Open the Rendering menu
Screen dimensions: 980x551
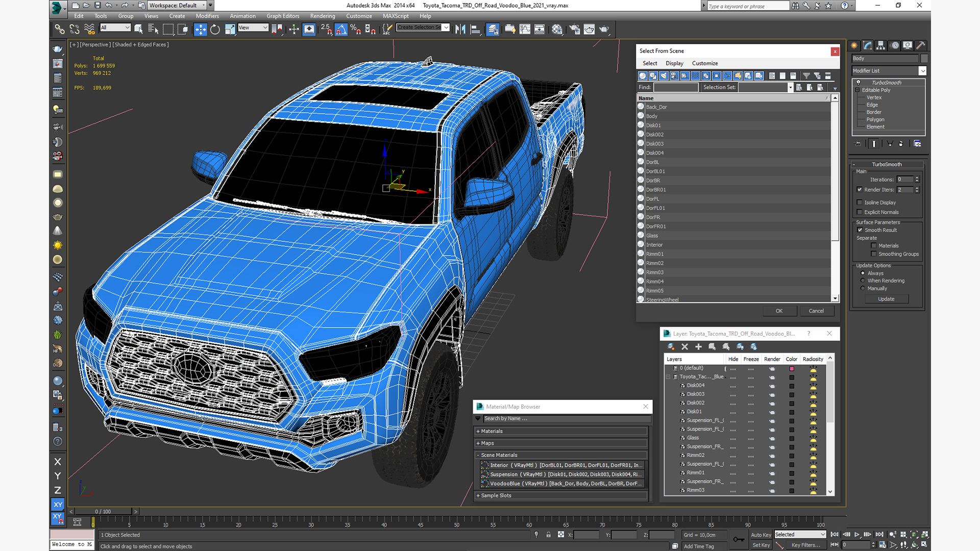[x=323, y=16]
